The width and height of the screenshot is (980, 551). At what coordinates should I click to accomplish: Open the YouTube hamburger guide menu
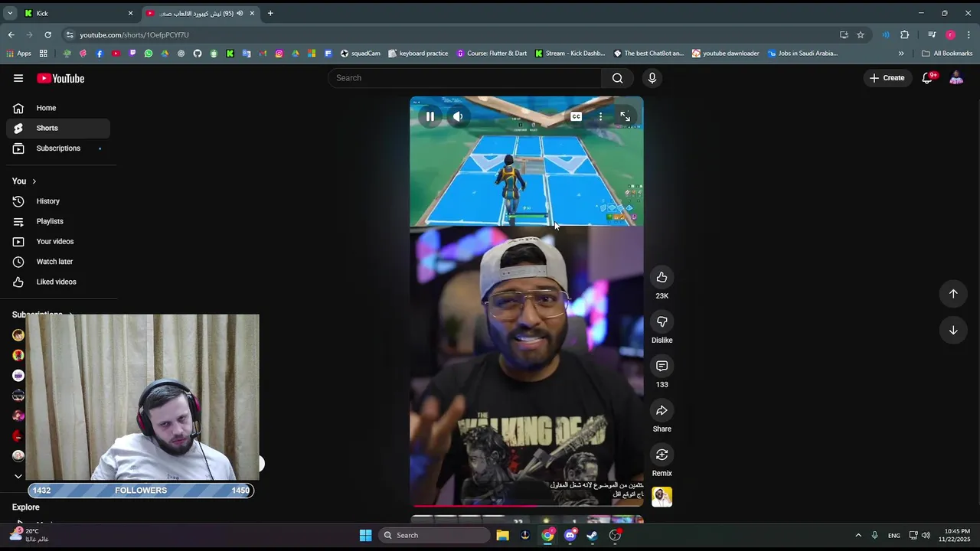(18, 78)
